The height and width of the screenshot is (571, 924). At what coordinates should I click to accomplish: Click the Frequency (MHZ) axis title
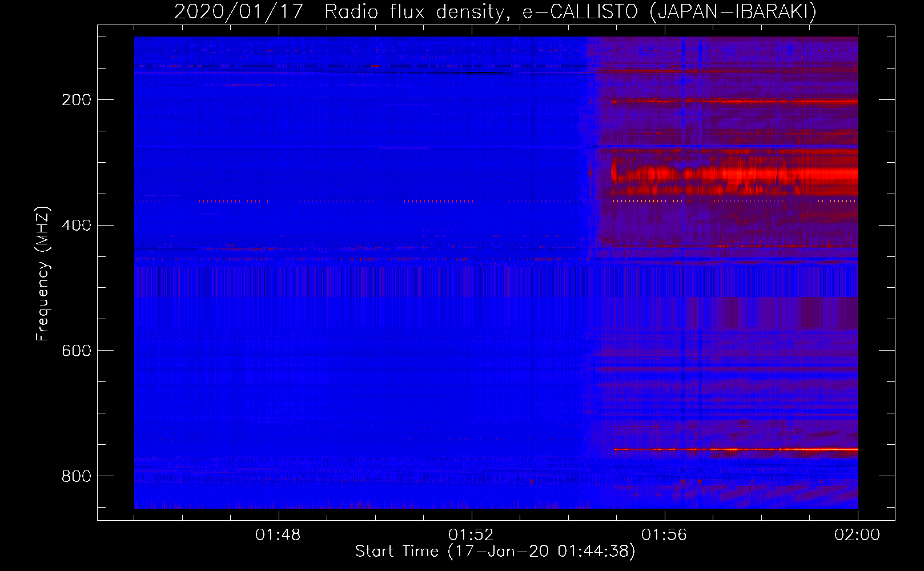(x=43, y=274)
